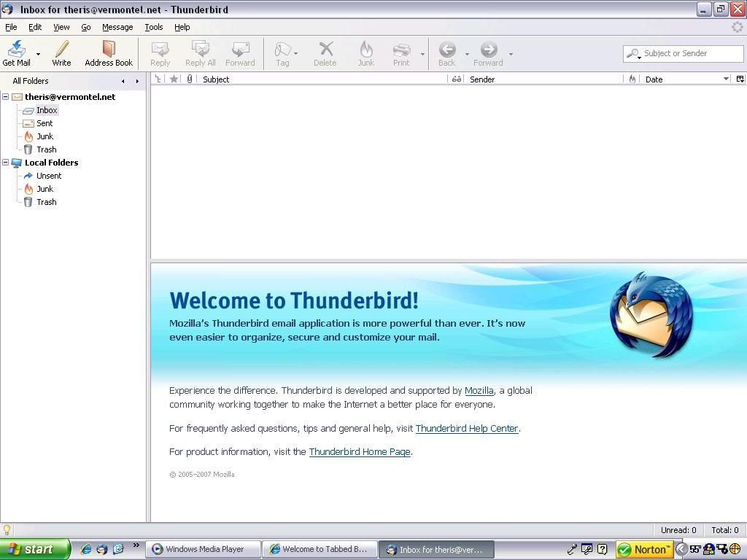Image resolution: width=747 pixels, height=560 pixels.
Task: Click the thread column header icon
Action: point(158,79)
